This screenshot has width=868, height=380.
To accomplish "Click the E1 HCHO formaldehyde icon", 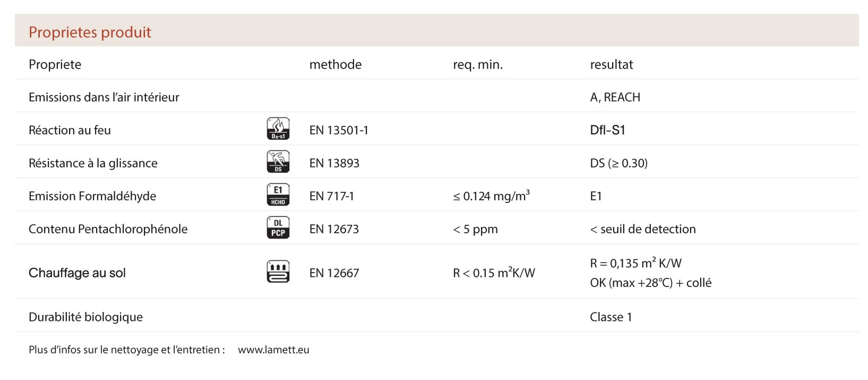I will (278, 195).
